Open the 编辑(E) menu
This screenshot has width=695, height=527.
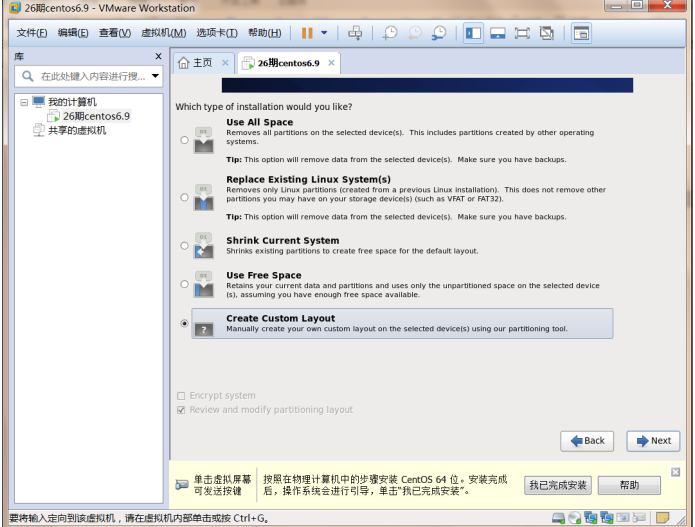click(x=73, y=33)
